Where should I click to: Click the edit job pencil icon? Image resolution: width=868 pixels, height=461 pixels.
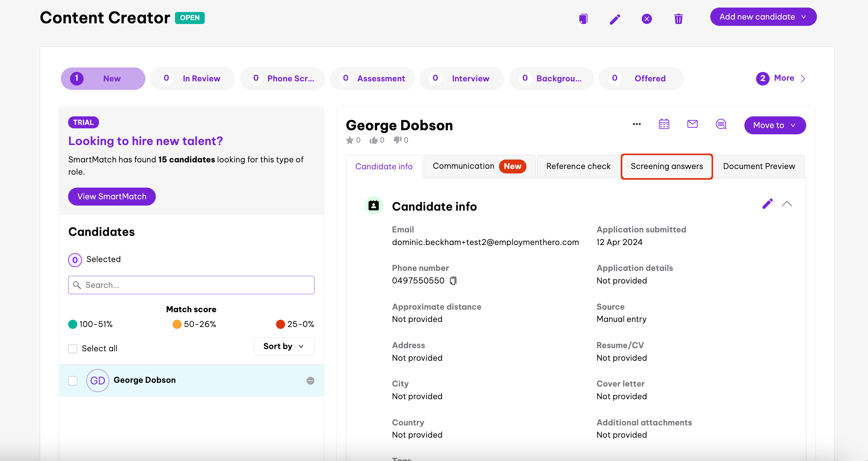(x=615, y=19)
